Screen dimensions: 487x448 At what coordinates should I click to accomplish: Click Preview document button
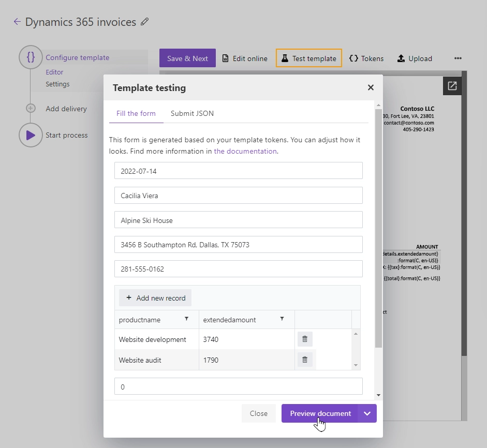pyautogui.click(x=320, y=413)
